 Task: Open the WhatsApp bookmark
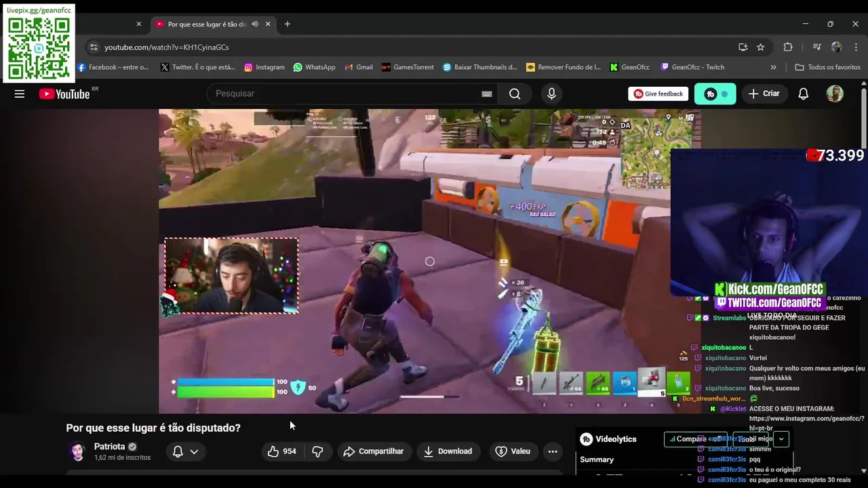(x=314, y=67)
